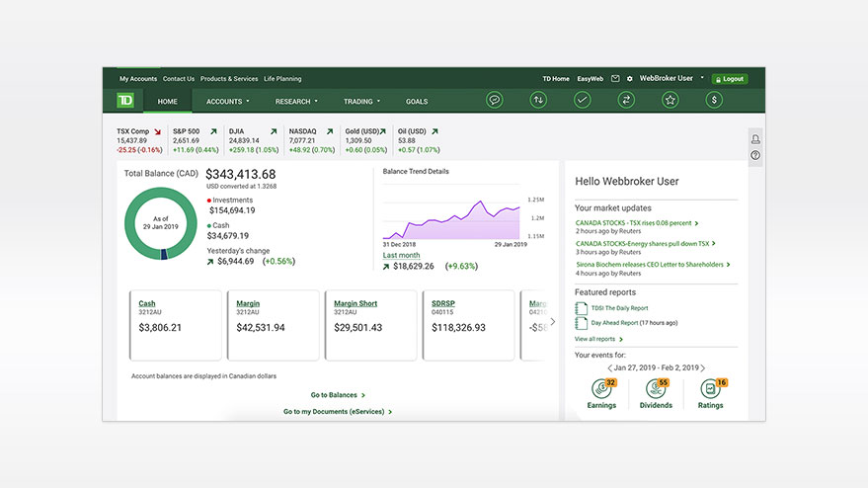Select the Home tab
This screenshot has width=868, height=488.
tap(167, 102)
